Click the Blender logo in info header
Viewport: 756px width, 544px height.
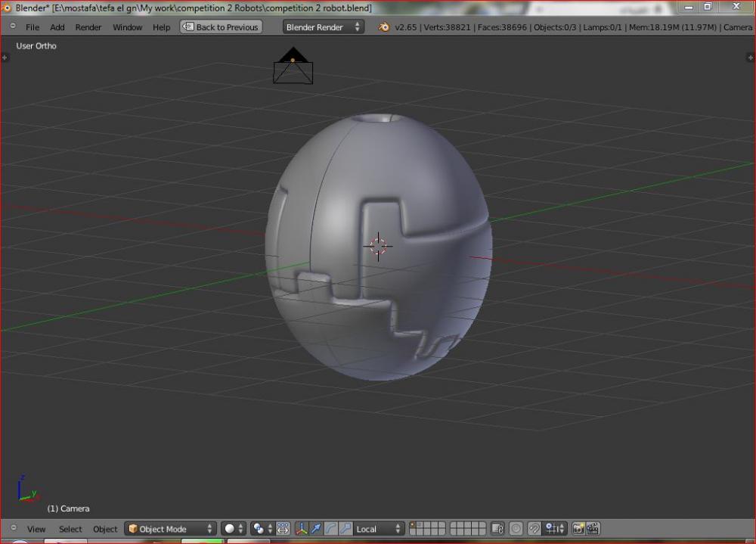384,27
